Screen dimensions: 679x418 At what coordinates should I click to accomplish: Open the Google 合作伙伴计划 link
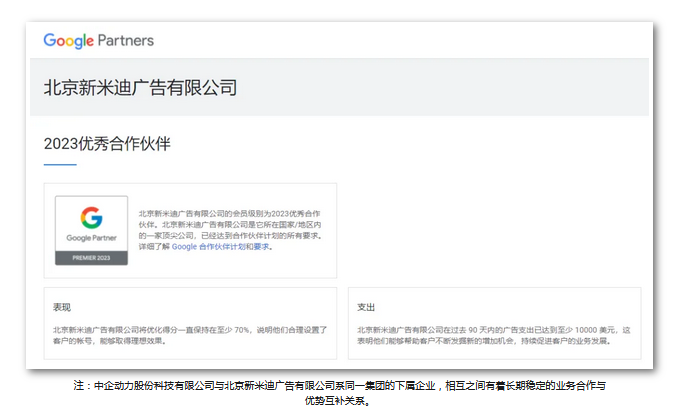209,246
